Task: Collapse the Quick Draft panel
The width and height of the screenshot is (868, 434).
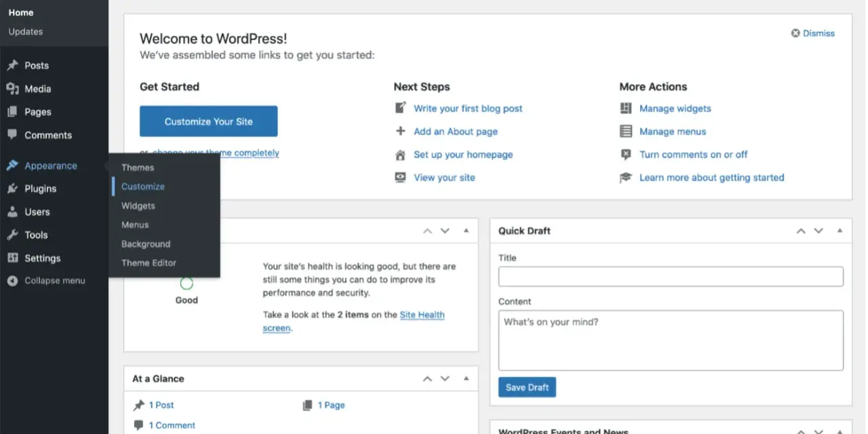Action: [x=840, y=231]
